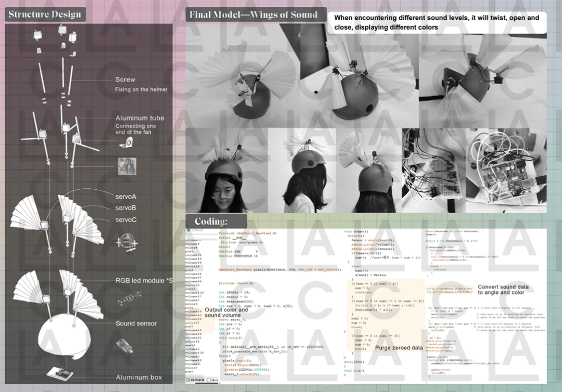Open the Arduino board with white wires photo
The width and height of the screenshot is (562, 392).
506,171
